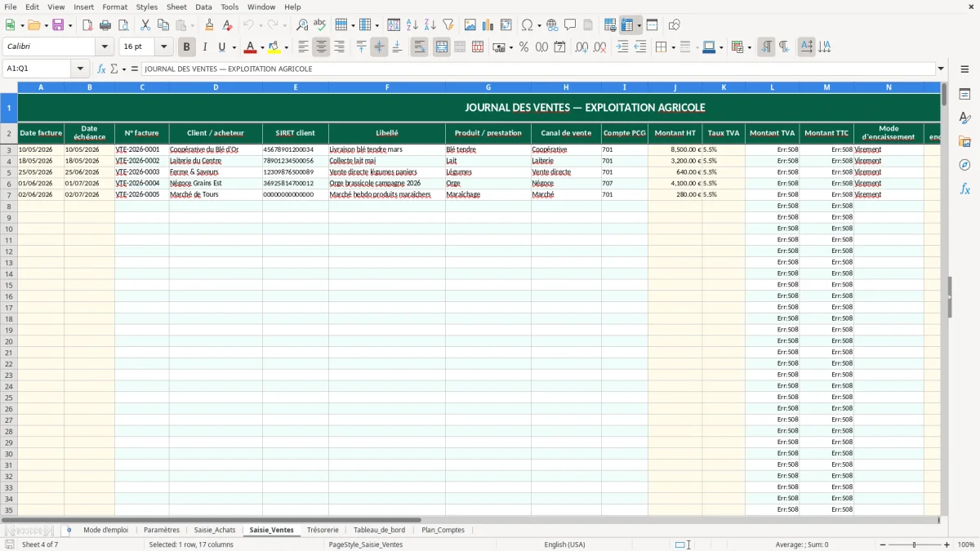Screen dimensions: 980x551
Task: Toggle Italic formatting
Action: point(205,47)
